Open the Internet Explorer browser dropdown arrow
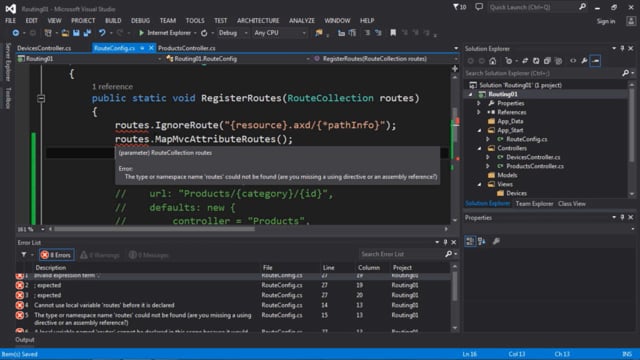This screenshot has width=640, height=360. 195,33
